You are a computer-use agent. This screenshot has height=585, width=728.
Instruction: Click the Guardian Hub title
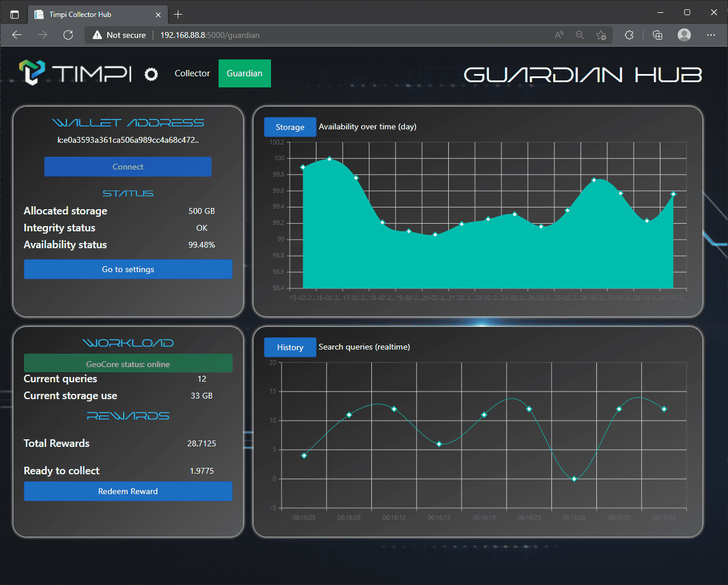(x=583, y=75)
